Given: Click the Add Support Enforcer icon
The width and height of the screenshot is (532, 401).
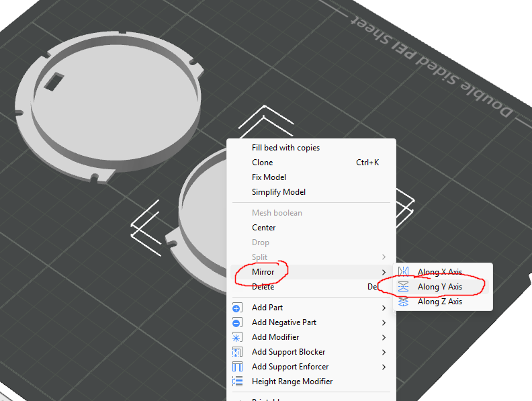Looking at the screenshot, I should pos(237,367).
